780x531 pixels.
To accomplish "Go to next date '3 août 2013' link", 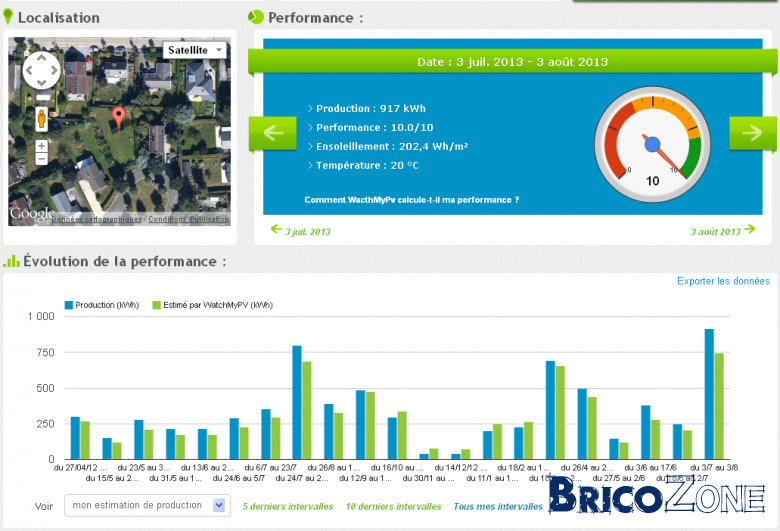I will (723, 231).
